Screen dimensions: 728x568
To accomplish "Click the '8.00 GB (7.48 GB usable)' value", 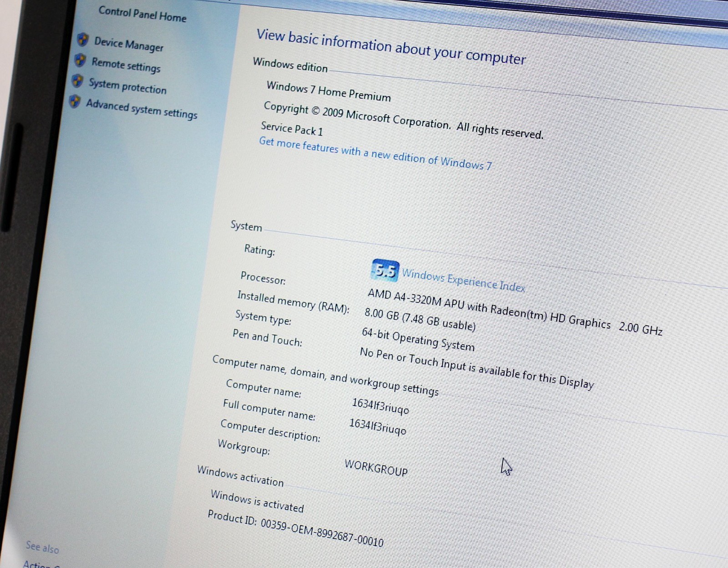I will pos(420,319).
